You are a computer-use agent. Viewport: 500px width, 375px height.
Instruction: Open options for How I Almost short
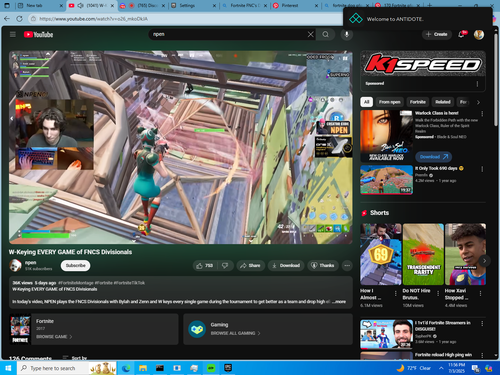tap(395, 293)
